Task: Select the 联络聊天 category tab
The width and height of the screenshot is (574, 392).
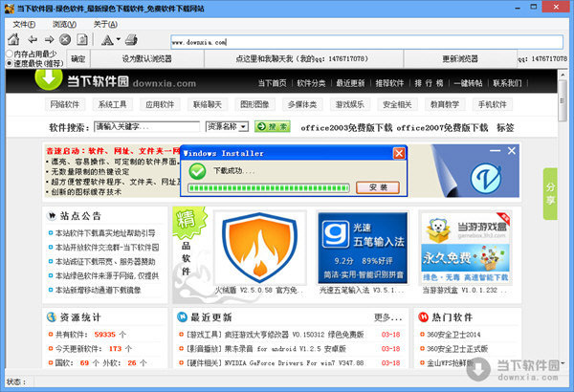Action: [208, 104]
